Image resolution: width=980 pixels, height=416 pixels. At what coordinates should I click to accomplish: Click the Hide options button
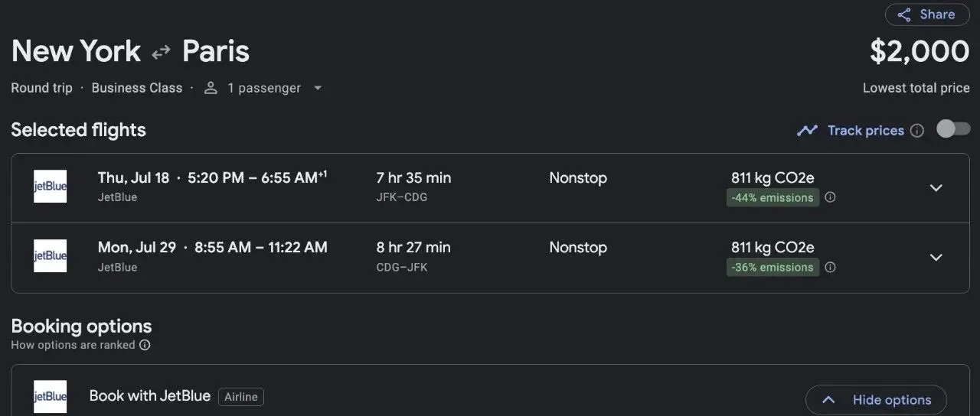click(876, 399)
